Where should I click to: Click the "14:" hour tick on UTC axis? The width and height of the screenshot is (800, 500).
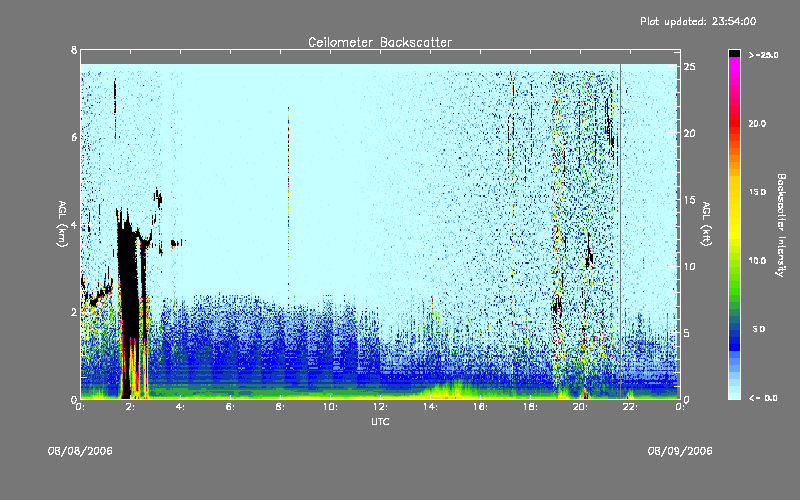tap(430, 407)
